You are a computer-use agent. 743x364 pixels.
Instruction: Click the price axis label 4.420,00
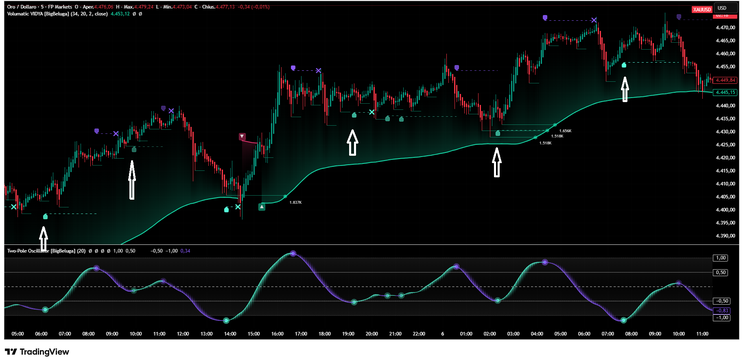[725, 158]
